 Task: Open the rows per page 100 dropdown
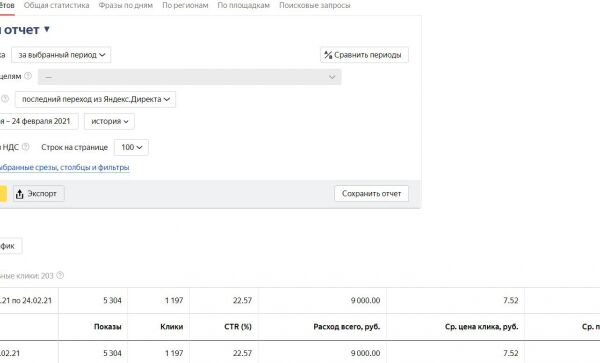pyautogui.click(x=131, y=147)
